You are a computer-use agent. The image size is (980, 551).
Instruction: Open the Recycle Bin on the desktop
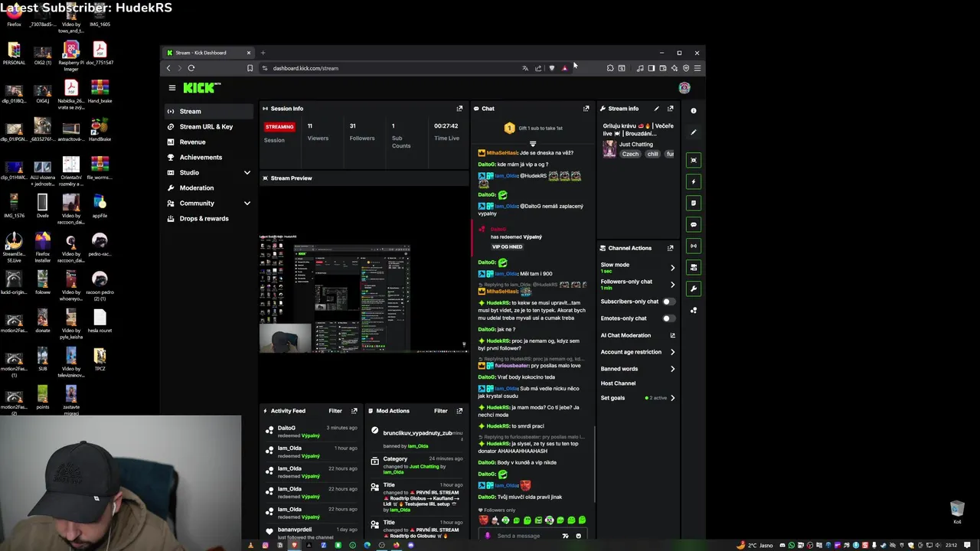coord(957,512)
